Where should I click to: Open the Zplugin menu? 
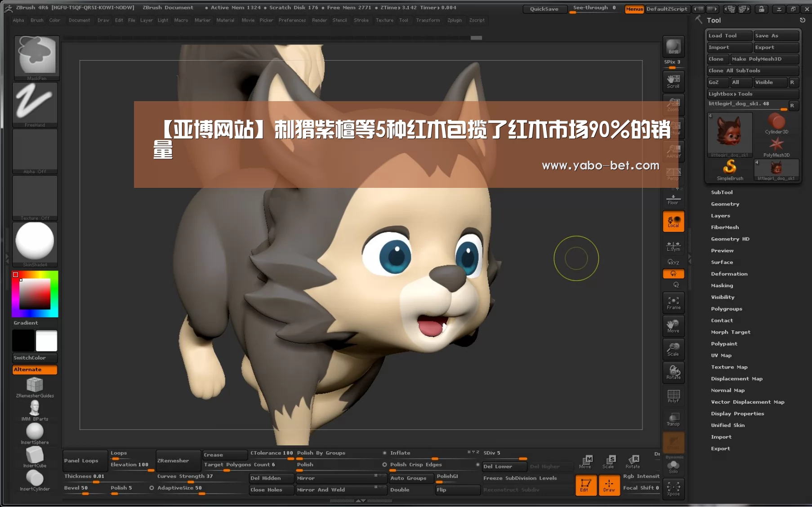click(455, 20)
